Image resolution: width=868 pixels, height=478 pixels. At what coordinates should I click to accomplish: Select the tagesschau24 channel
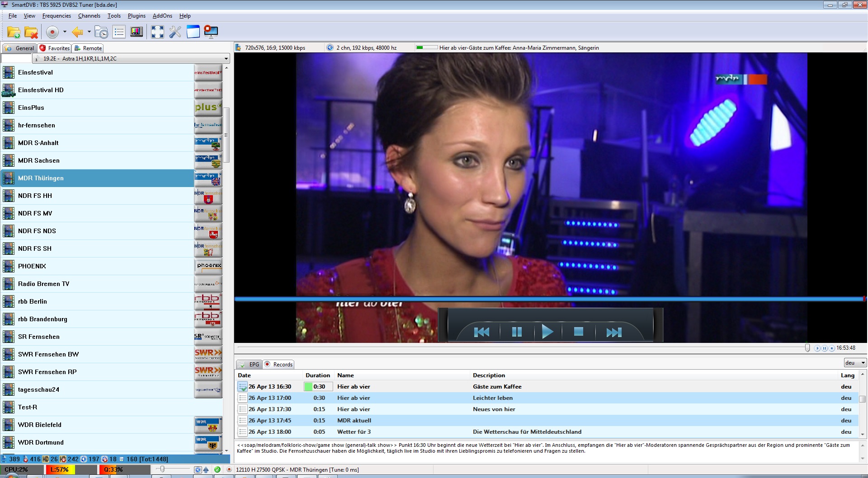38,389
